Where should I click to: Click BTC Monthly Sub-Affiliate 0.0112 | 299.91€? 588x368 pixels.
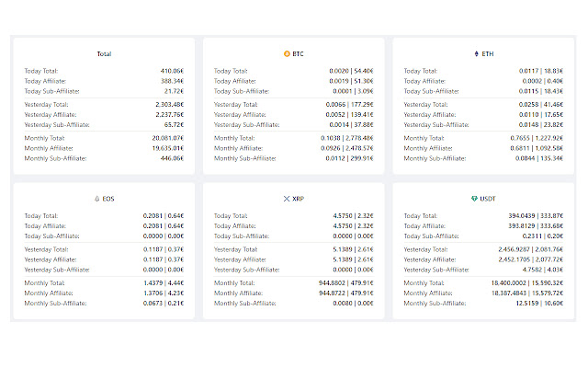349,158
